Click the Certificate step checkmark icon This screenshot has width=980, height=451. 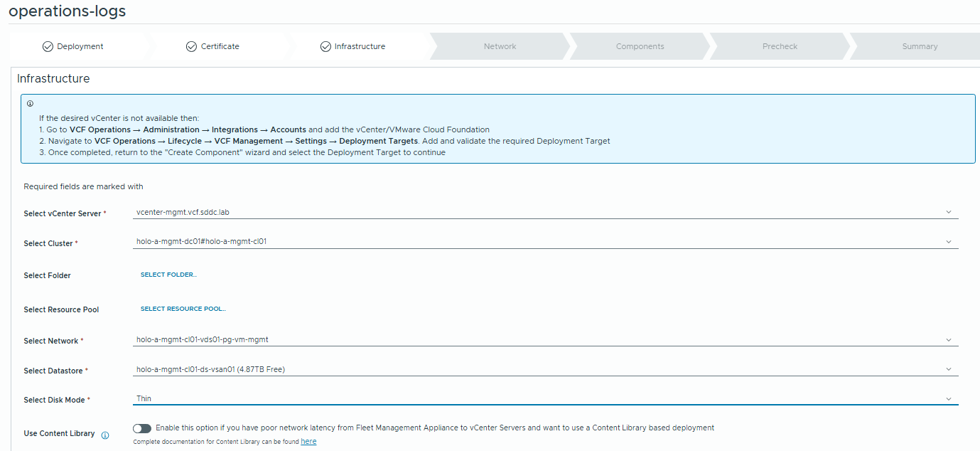click(191, 47)
